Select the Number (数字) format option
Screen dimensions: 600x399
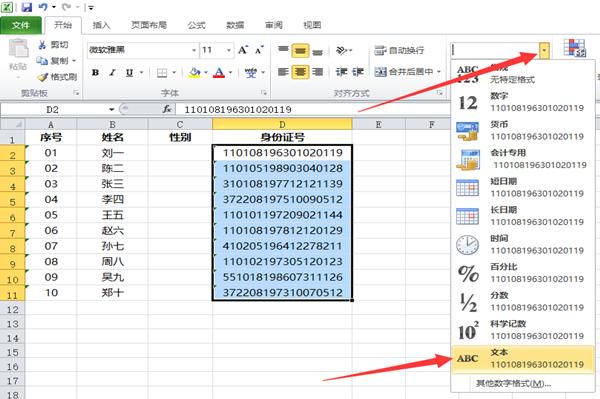coord(523,102)
